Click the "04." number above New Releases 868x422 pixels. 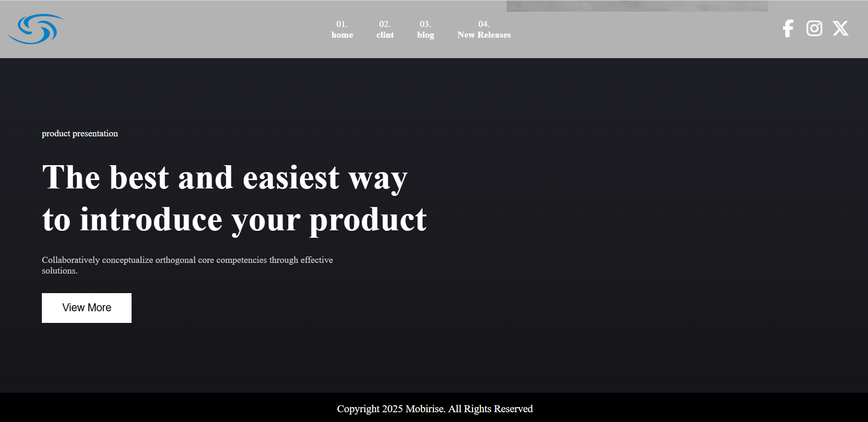pyautogui.click(x=484, y=24)
